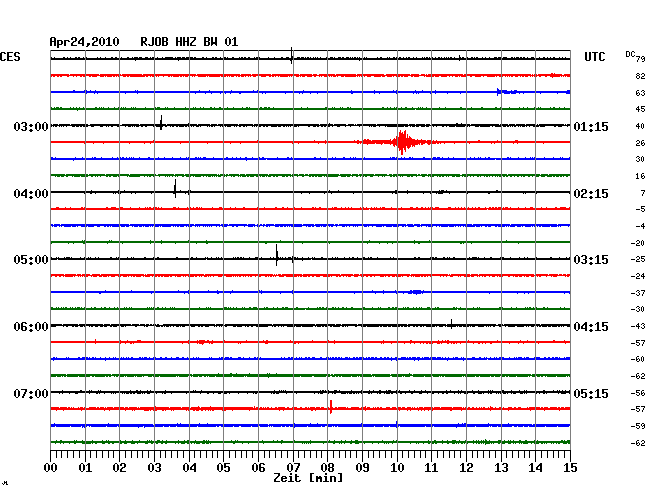Click minute tick label "00" on the axis

(x=51, y=468)
